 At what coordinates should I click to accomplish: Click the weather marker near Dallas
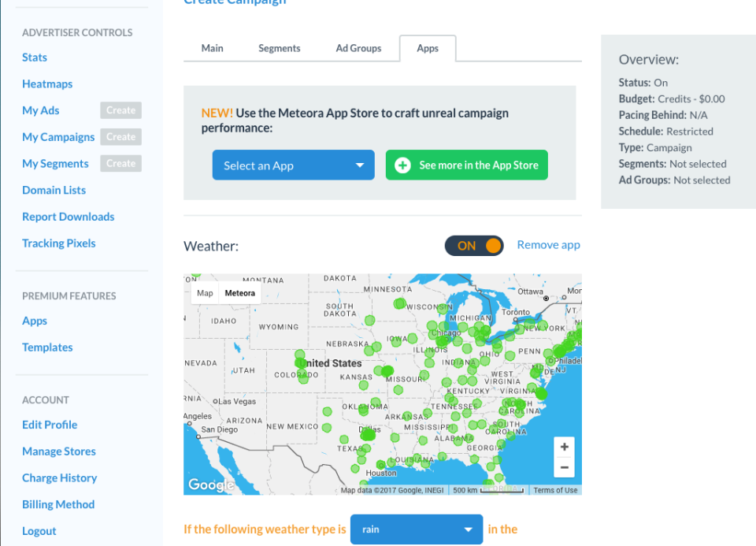click(369, 435)
